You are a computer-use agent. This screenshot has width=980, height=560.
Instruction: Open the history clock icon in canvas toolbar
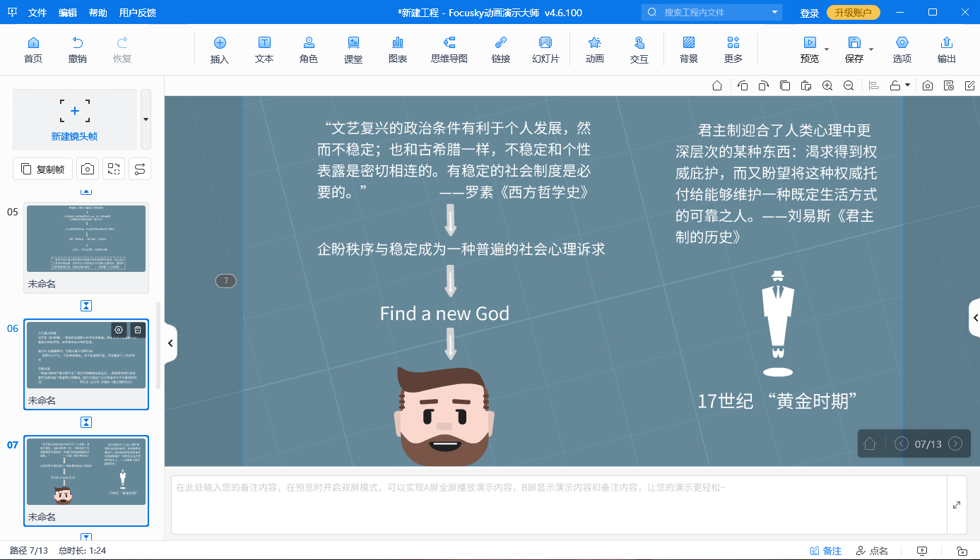(x=949, y=85)
